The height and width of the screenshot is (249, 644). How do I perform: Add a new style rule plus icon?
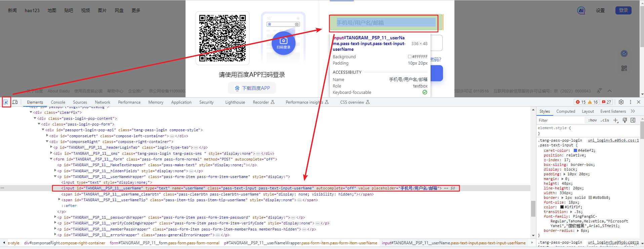616,120
